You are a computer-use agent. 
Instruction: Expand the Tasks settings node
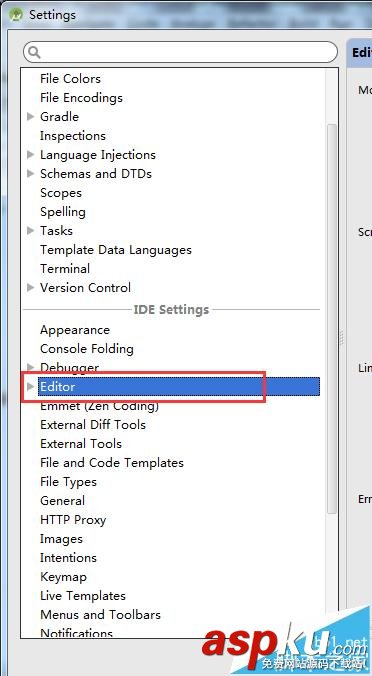(30, 230)
